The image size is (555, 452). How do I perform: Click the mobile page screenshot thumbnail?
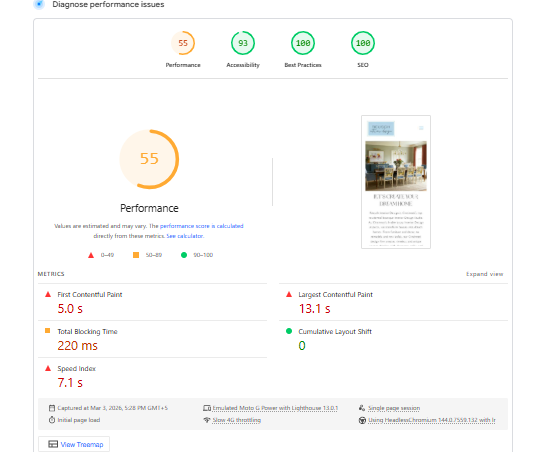pyautogui.click(x=396, y=182)
